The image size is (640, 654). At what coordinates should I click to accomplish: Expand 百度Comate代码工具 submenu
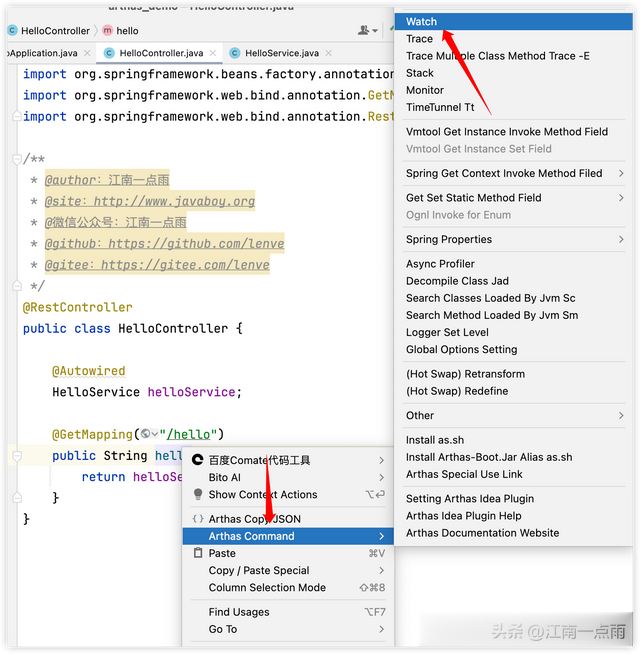coord(288,460)
